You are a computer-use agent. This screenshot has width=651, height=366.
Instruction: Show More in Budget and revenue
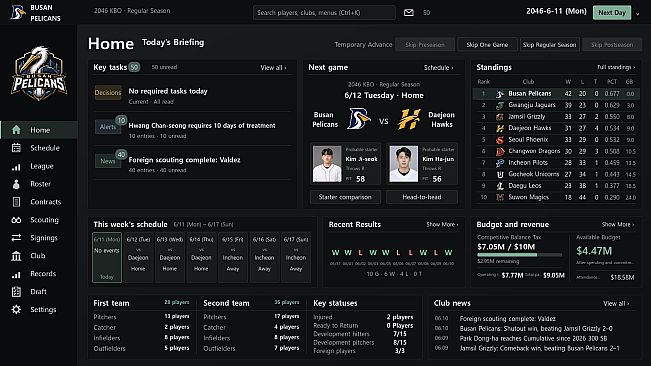pos(618,224)
